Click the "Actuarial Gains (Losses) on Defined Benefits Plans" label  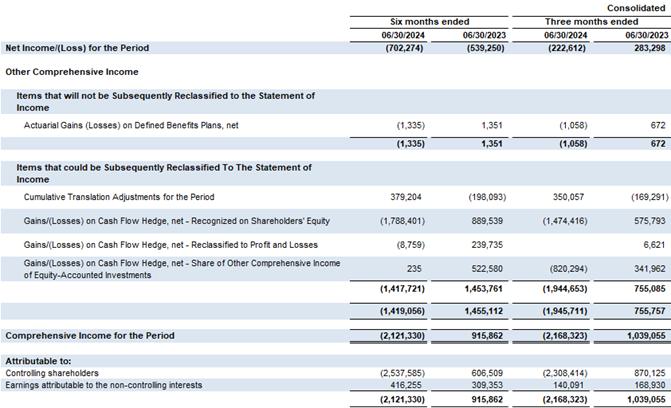pyautogui.click(x=131, y=126)
